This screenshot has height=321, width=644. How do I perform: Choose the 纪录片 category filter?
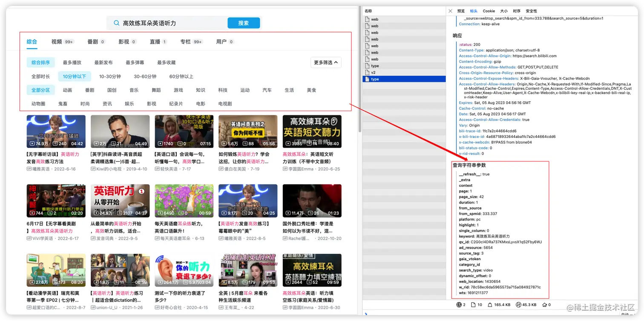pyautogui.click(x=176, y=104)
